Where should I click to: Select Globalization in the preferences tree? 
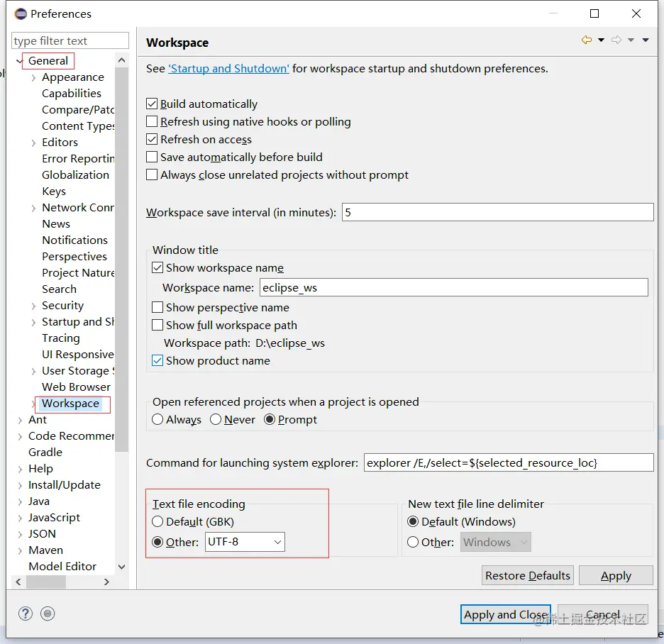75,175
